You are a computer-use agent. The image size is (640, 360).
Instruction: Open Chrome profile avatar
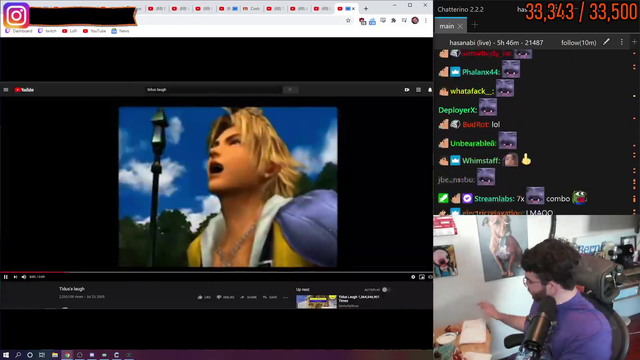(415, 20)
